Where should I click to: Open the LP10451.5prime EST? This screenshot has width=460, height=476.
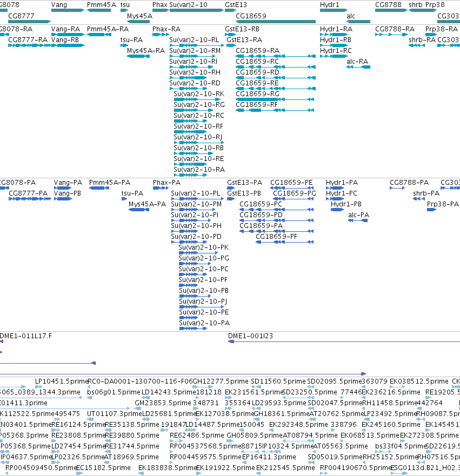38,387
